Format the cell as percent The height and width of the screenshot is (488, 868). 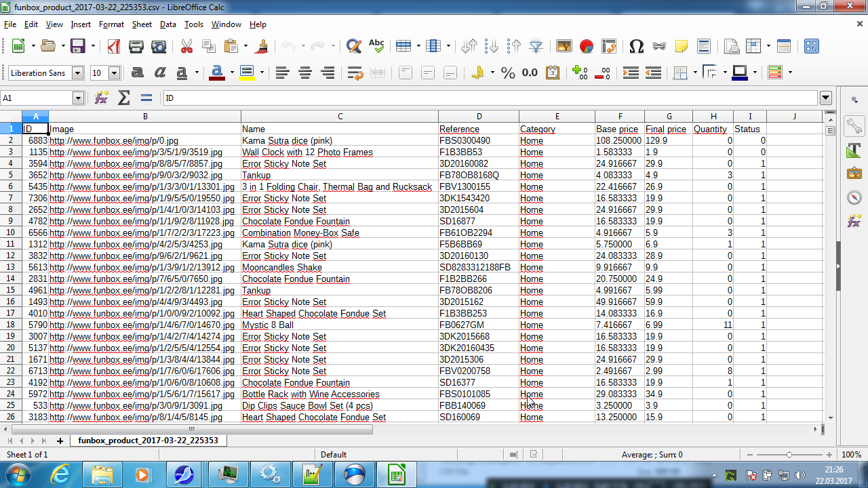point(508,73)
